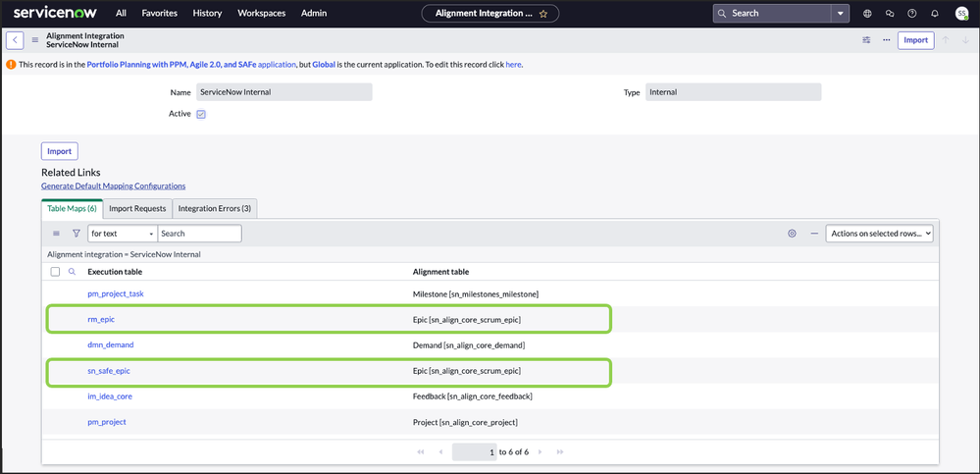Jump to last page of list
The width and height of the screenshot is (980, 474).
click(x=560, y=451)
